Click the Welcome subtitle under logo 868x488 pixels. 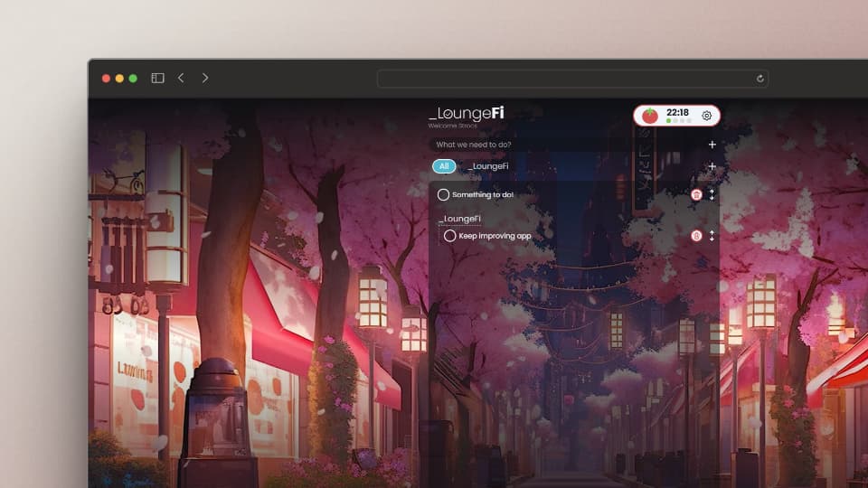click(x=452, y=126)
